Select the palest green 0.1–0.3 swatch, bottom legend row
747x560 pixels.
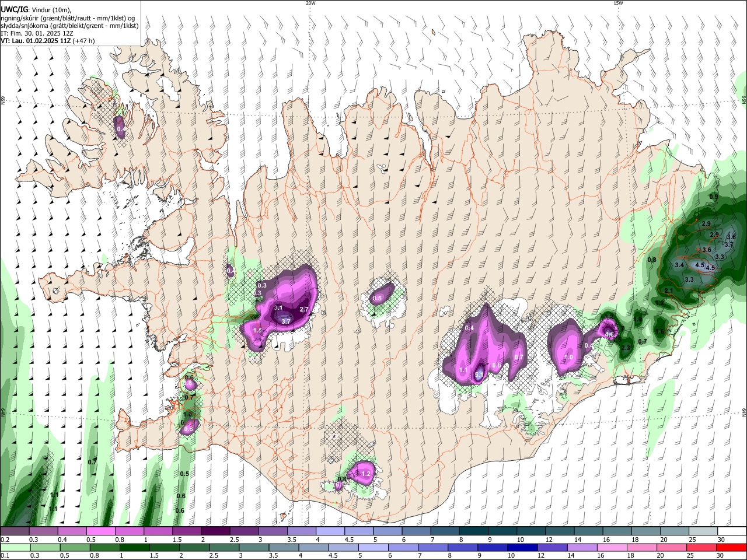(15, 547)
